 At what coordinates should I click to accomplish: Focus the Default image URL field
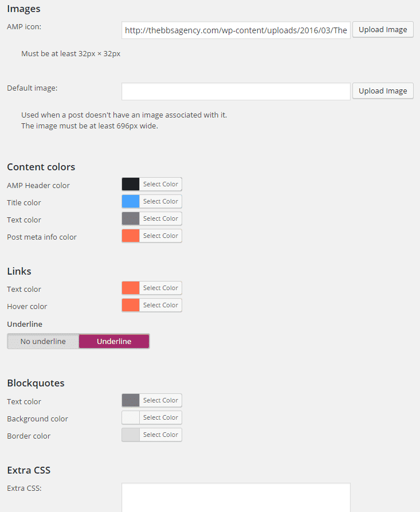click(x=236, y=91)
